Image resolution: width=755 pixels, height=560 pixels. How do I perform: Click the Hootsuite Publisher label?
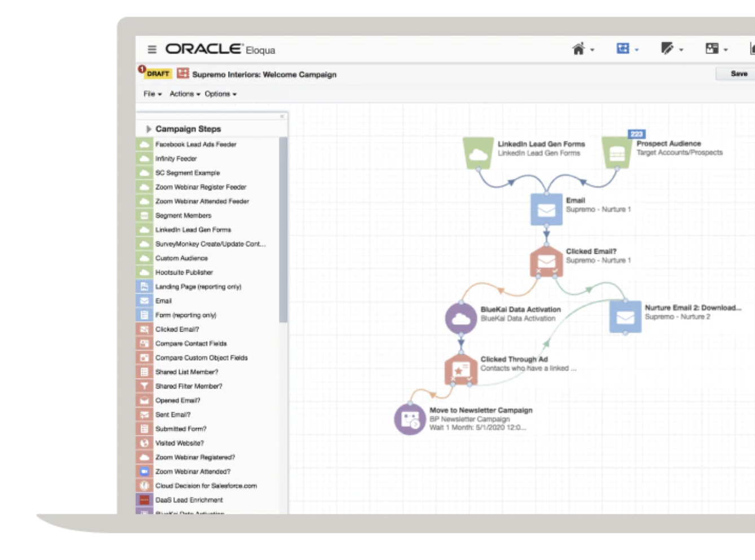[184, 272]
